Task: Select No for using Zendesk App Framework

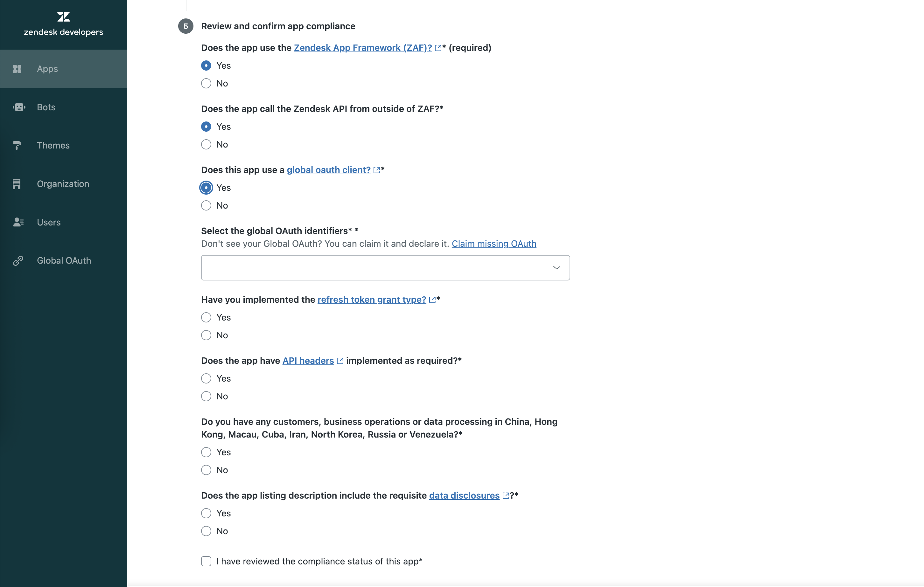Action: tap(206, 84)
